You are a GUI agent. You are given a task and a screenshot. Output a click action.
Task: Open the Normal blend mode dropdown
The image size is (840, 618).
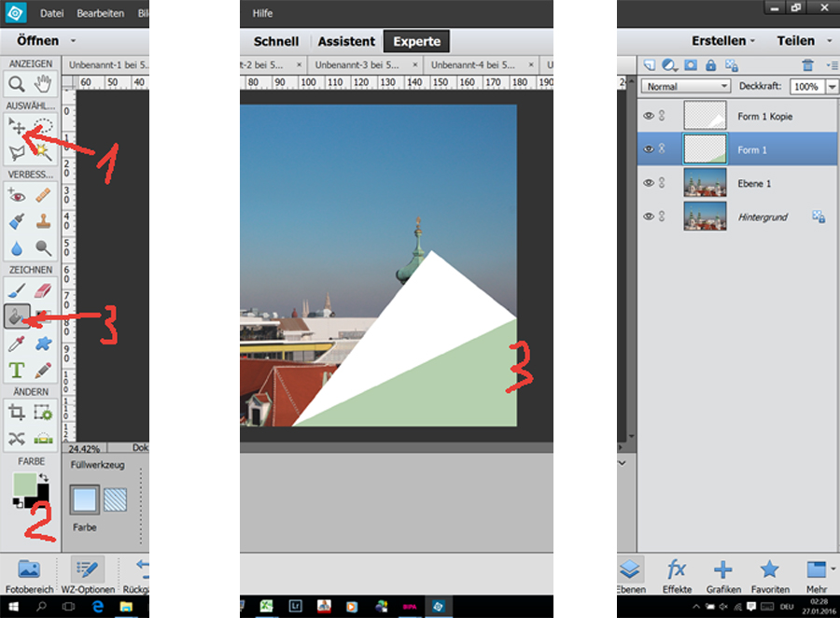click(685, 86)
